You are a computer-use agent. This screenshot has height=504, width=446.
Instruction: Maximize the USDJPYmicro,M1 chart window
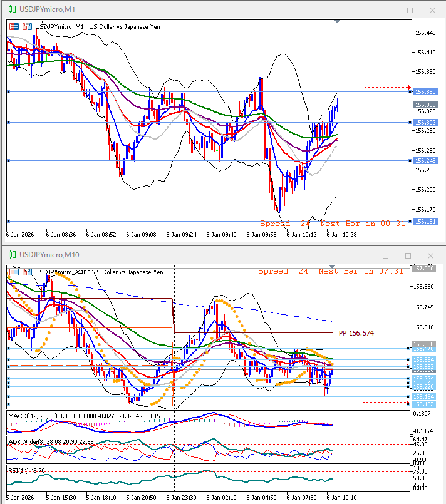click(x=410, y=10)
